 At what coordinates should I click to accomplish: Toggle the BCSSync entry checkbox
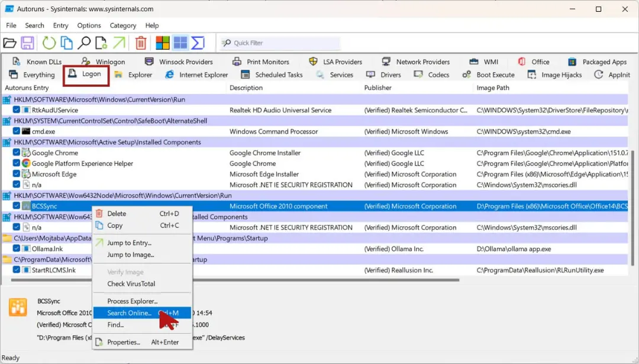(x=17, y=206)
